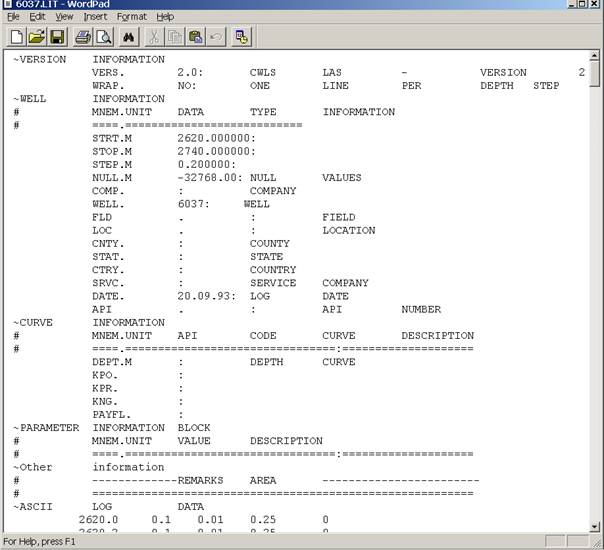Screen dimensions: 604x550
Task: Open the Insert menu
Action: pos(95,17)
